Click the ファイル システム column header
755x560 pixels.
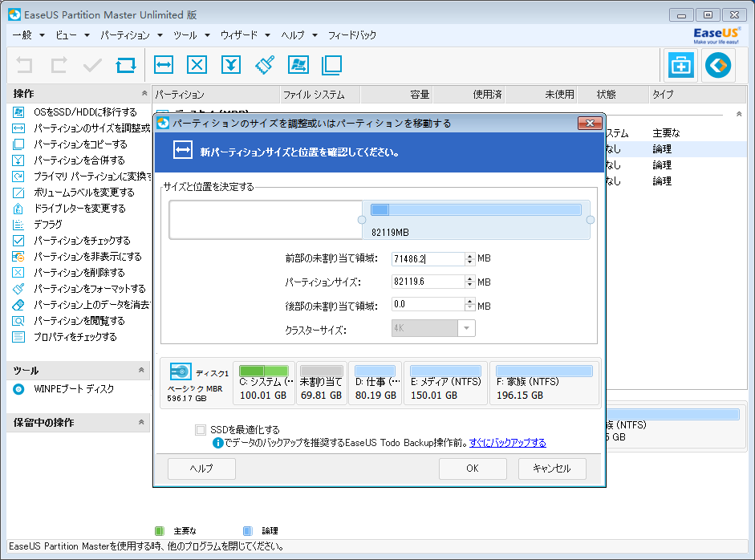pos(320,95)
